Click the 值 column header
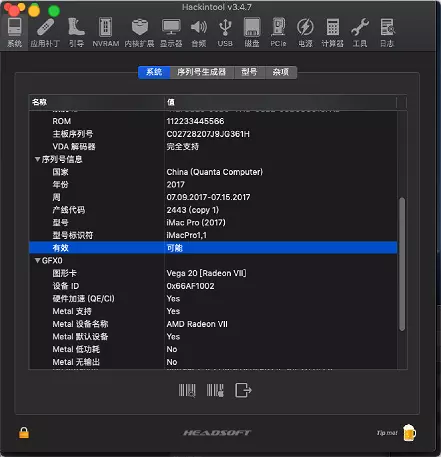The width and height of the screenshot is (441, 457). pyautogui.click(x=281, y=102)
